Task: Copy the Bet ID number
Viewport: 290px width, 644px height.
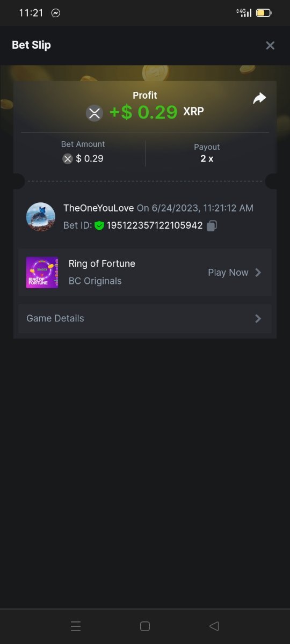Action: [212, 226]
